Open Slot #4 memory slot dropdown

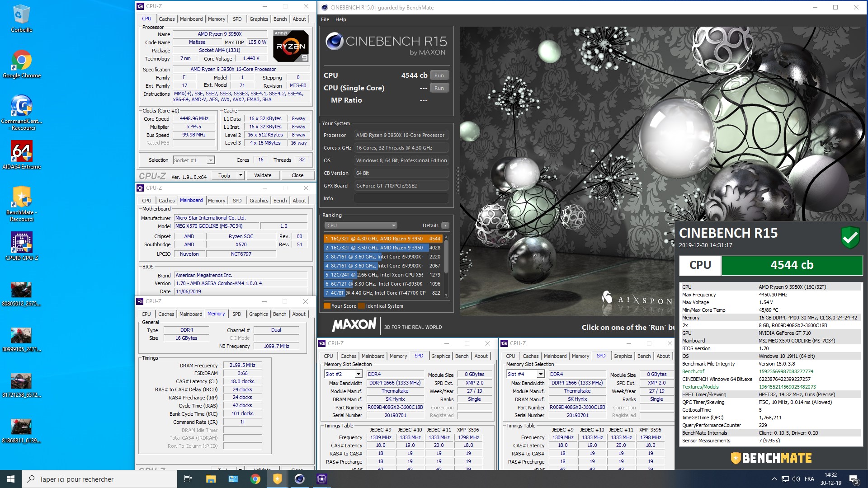point(525,374)
